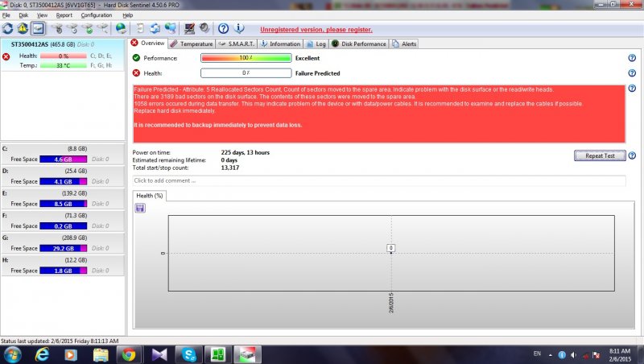The width and height of the screenshot is (644, 364).
Task: Click the Refresh toolbar icon
Action: (8, 29)
